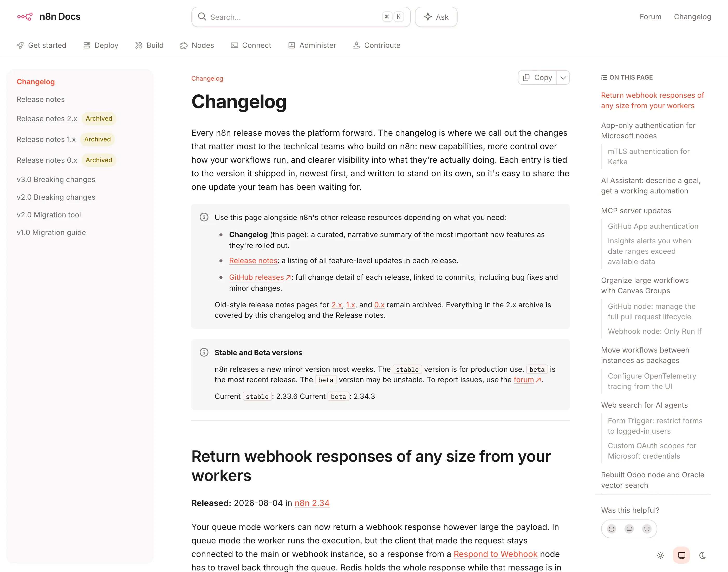Click the neutral face feedback icon
The height and width of the screenshot is (572, 728).
point(629,529)
